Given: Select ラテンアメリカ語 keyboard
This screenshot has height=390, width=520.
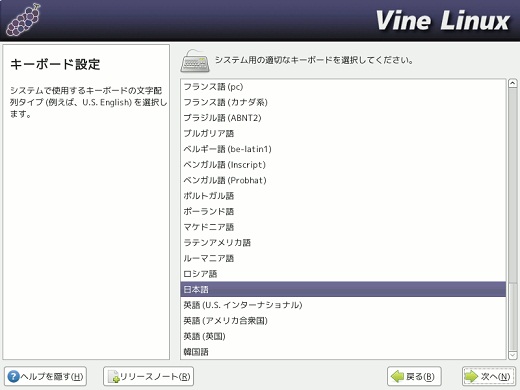Looking at the screenshot, I should (343, 243).
